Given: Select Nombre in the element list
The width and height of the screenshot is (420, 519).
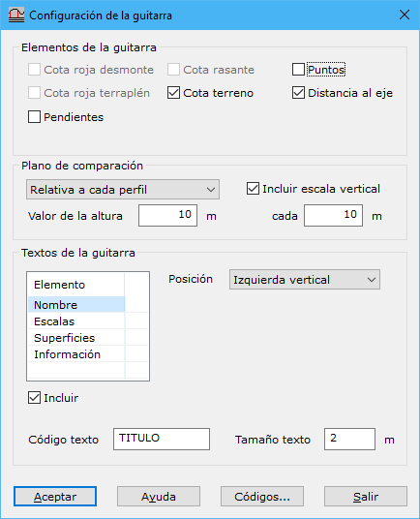Looking at the screenshot, I should point(76,304).
